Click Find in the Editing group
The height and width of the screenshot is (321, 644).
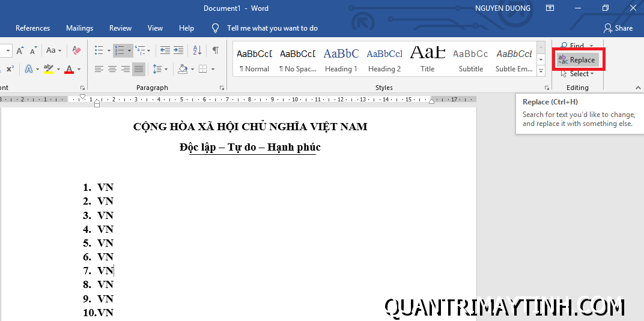[572, 46]
